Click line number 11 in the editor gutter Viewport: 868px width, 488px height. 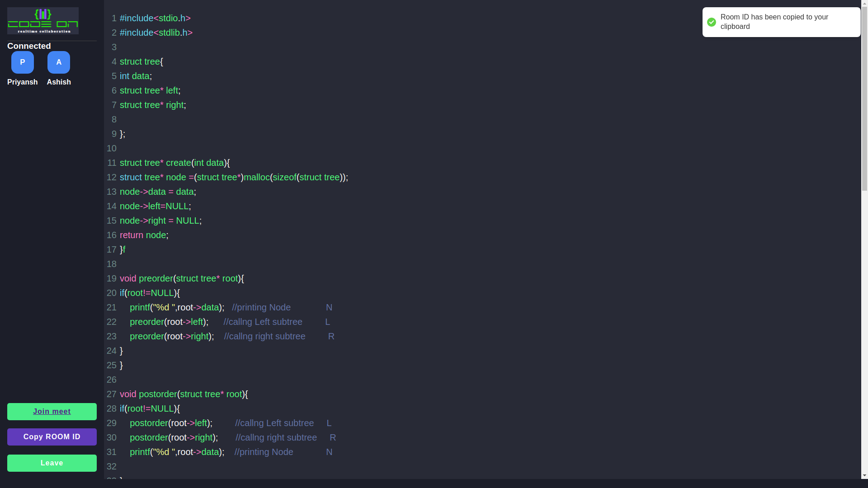111,163
